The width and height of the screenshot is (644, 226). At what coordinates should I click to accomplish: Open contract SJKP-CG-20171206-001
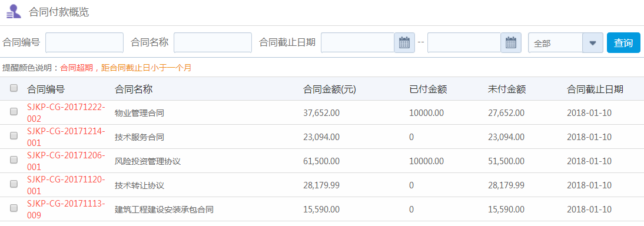66,161
